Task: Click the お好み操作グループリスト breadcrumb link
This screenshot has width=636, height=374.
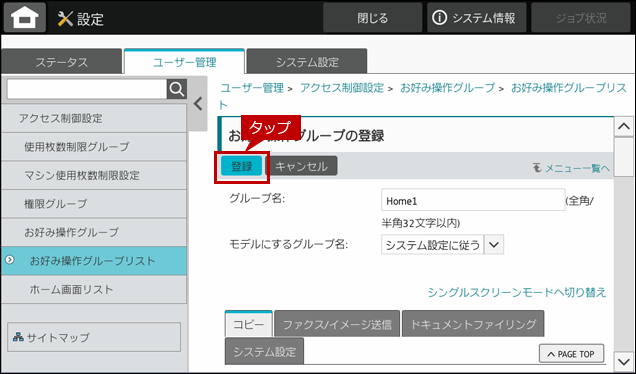Action: pyautogui.click(x=569, y=88)
